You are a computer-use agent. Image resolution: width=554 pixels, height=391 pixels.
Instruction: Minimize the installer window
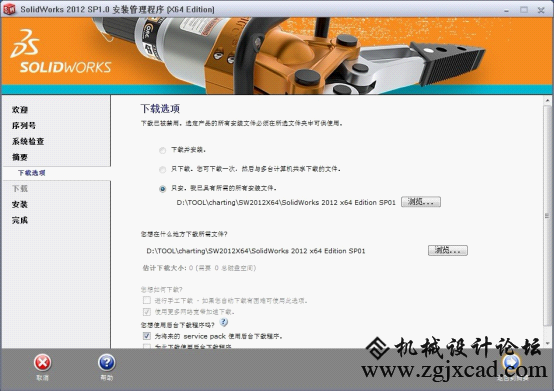tap(507, 10)
